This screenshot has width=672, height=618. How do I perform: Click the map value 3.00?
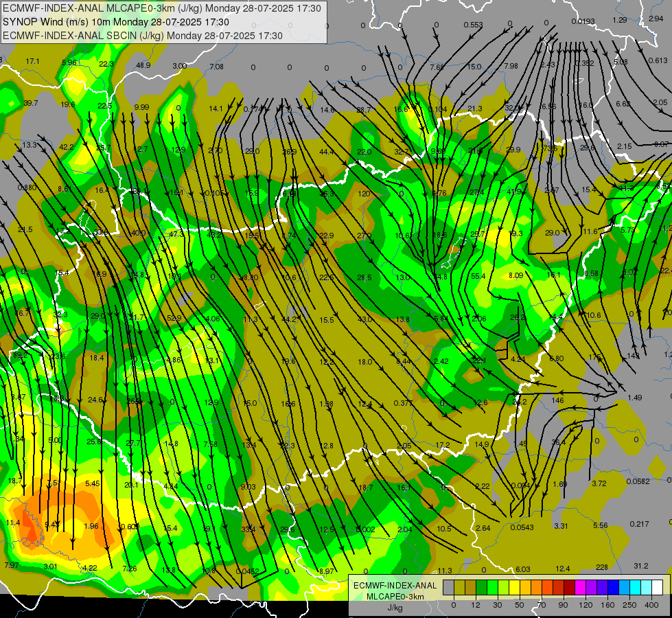tap(180, 66)
